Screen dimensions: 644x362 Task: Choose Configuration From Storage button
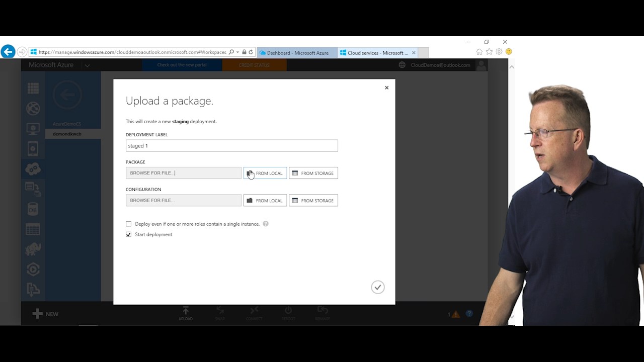[313, 200]
